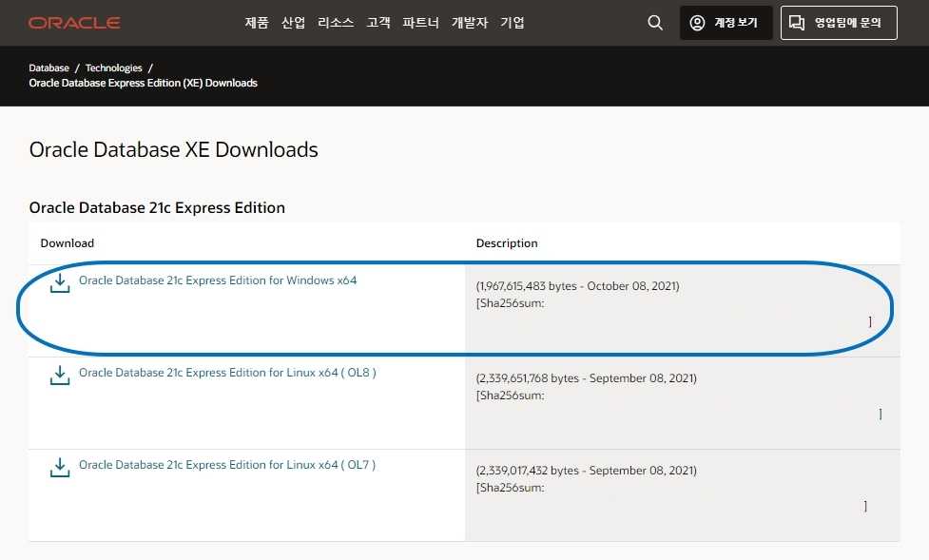This screenshot has height=560, width=929.
Task: Click the Download column header
Action: (x=67, y=243)
